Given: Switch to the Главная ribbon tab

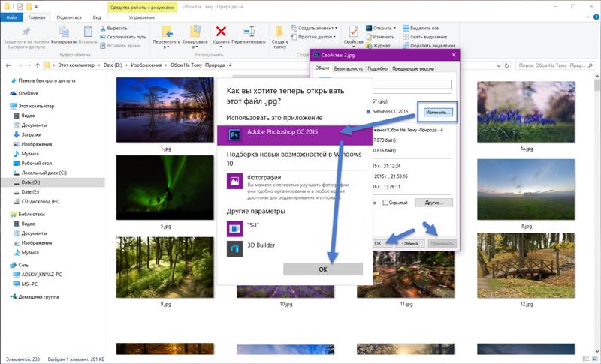Looking at the screenshot, I should click(37, 17).
